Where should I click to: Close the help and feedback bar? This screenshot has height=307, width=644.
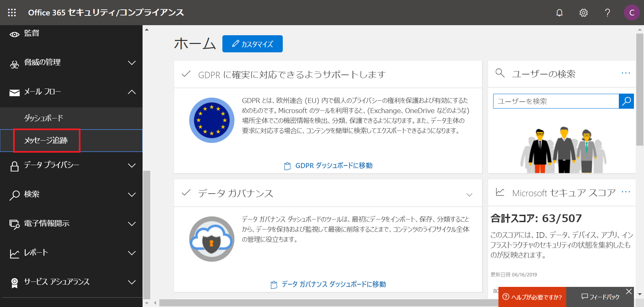tap(629, 292)
